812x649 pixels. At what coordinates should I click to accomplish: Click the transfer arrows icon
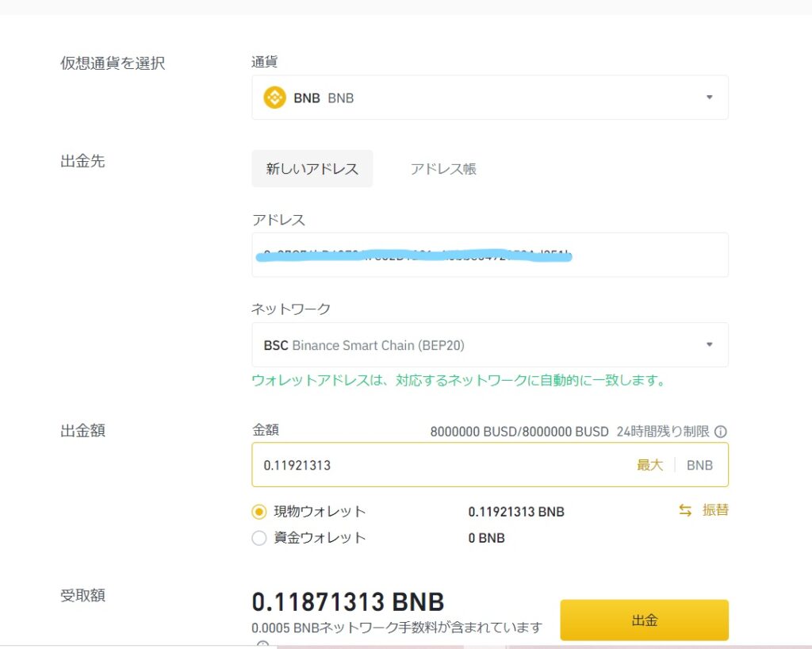[685, 511]
